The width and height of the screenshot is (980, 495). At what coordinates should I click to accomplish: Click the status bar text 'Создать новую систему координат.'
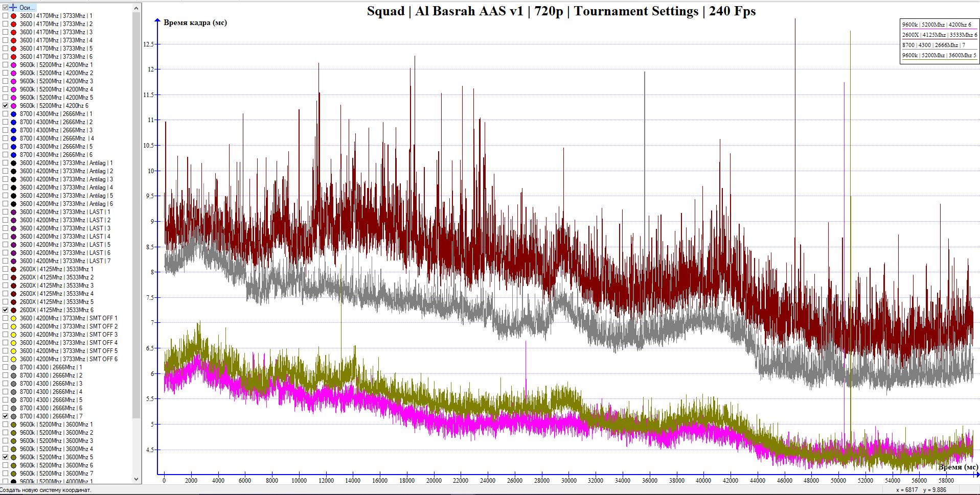point(46,490)
